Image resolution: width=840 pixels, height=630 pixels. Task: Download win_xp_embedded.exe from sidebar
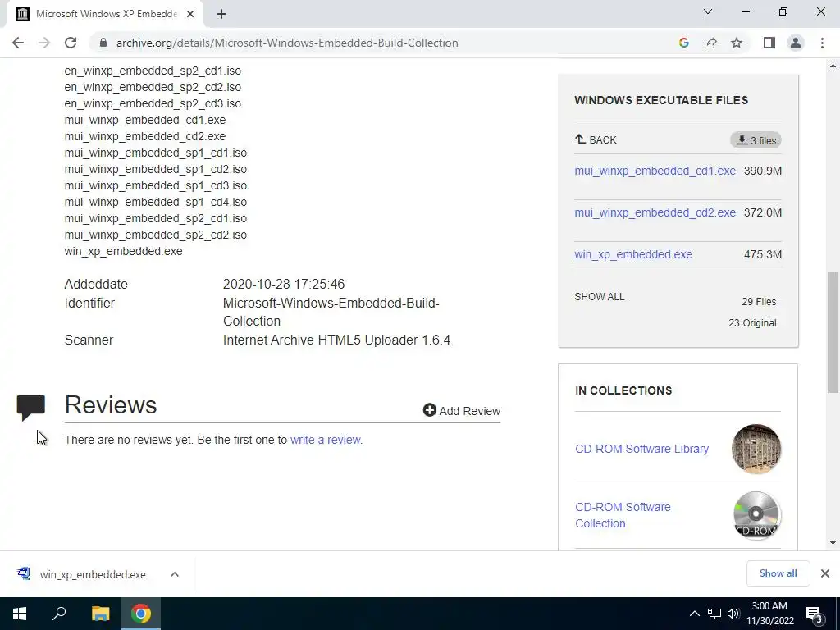[633, 254]
